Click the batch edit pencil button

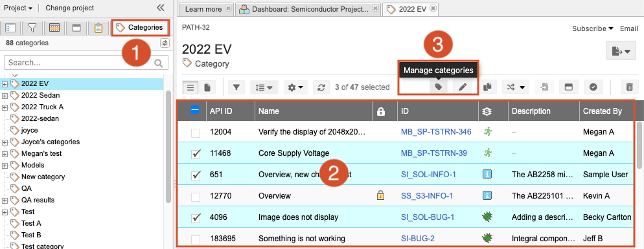point(463,87)
